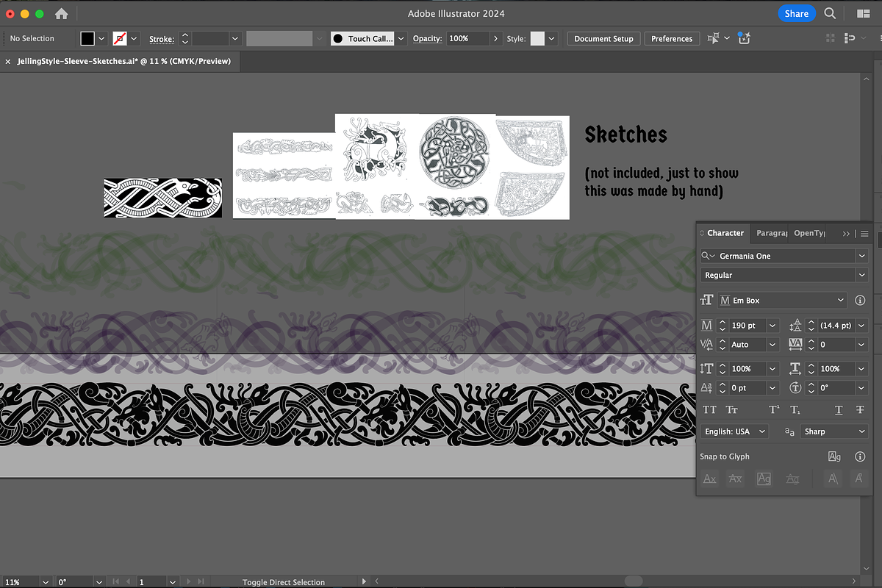
Task: Click the baseline shift 0 pt field
Action: (x=747, y=388)
